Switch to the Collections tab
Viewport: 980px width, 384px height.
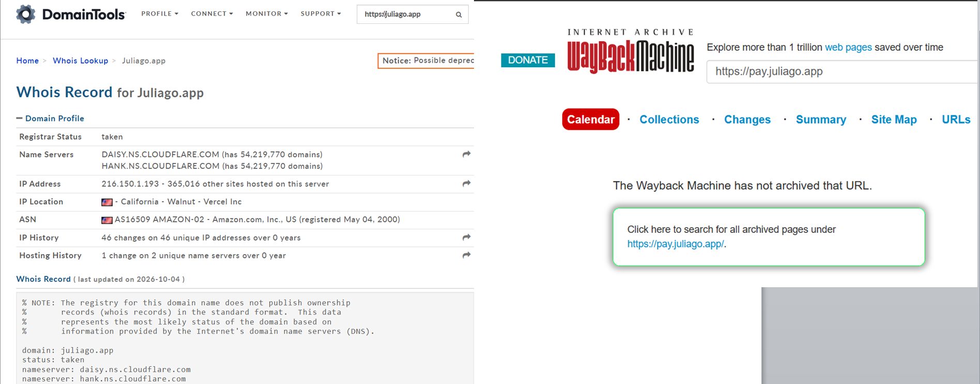tap(669, 120)
